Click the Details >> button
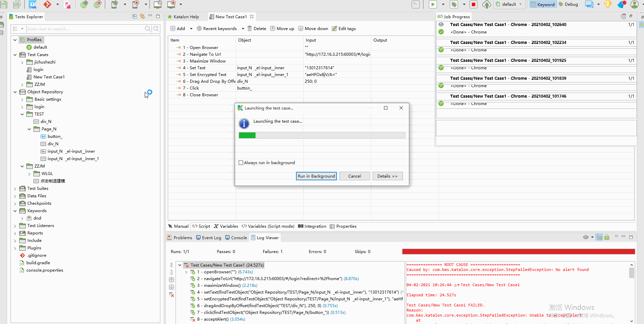Screen dimensions: 644x324 [388, 176]
